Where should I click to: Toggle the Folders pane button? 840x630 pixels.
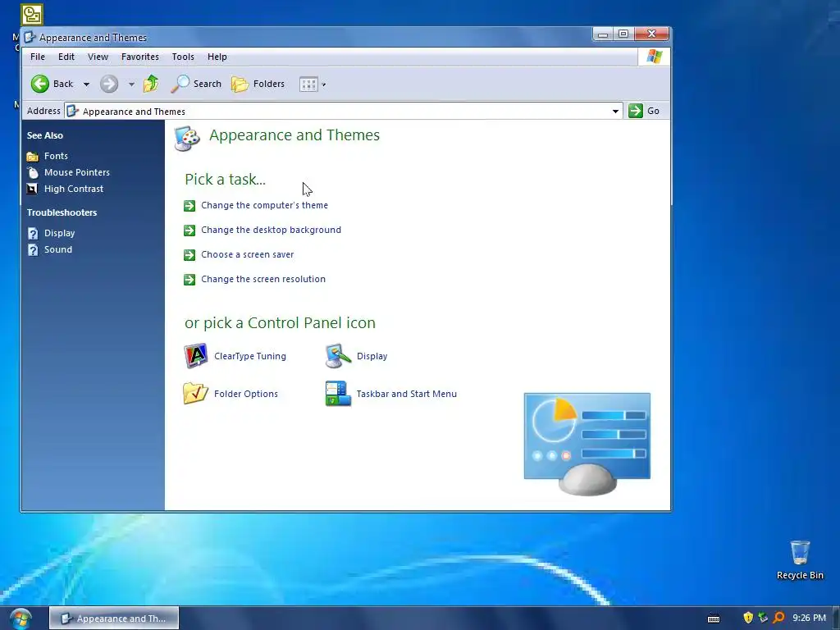258,84
